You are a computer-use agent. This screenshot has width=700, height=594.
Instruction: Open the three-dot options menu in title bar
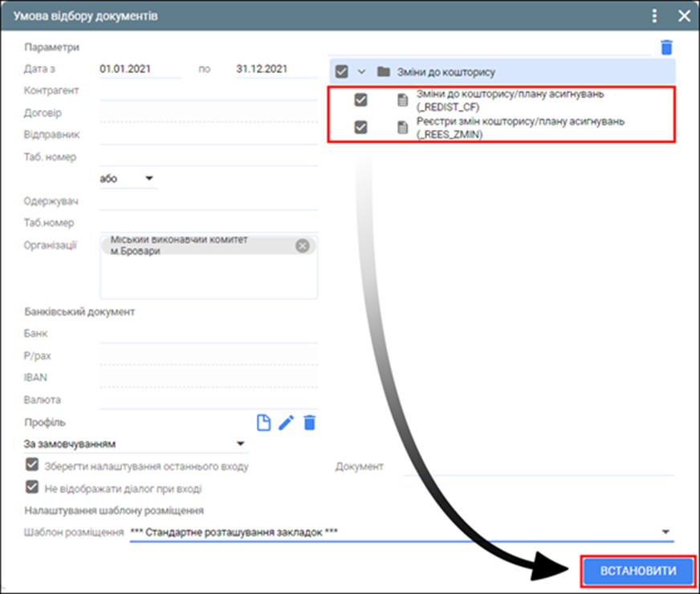pos(654,16)
